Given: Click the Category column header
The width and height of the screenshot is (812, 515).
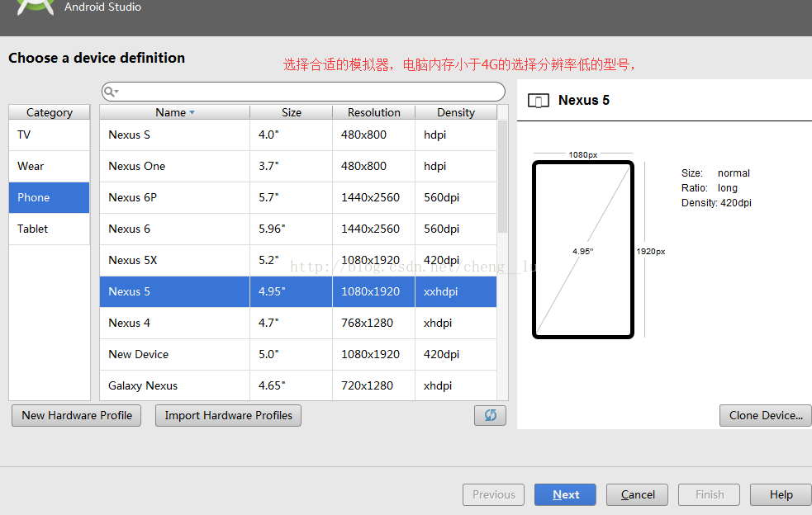Looking at the screenshot, I should [50, 112].
